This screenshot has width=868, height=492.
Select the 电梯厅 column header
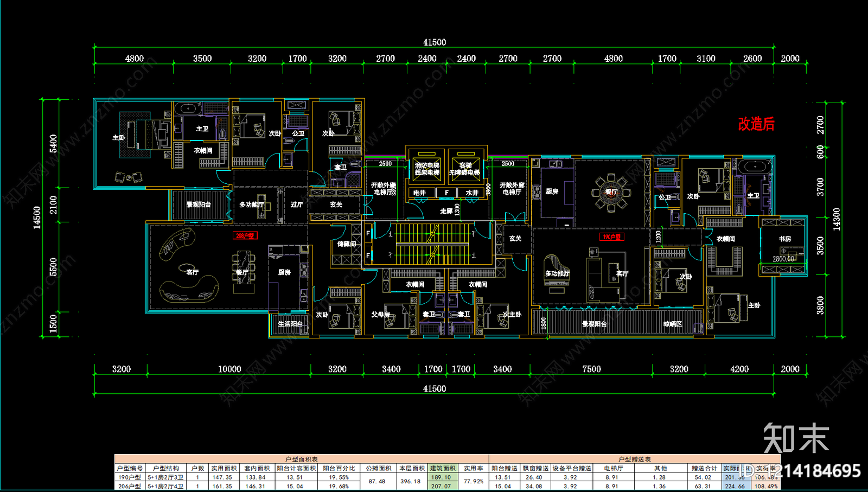[614, 468]
